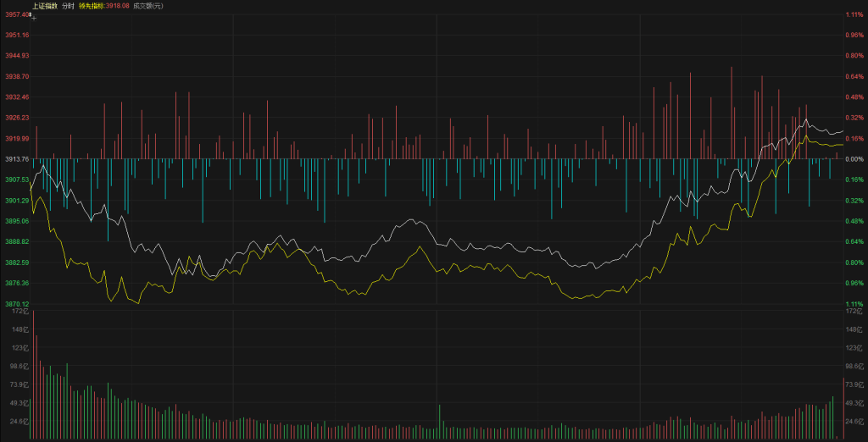Select the red 0.64% label on right axis

[853, 76]
